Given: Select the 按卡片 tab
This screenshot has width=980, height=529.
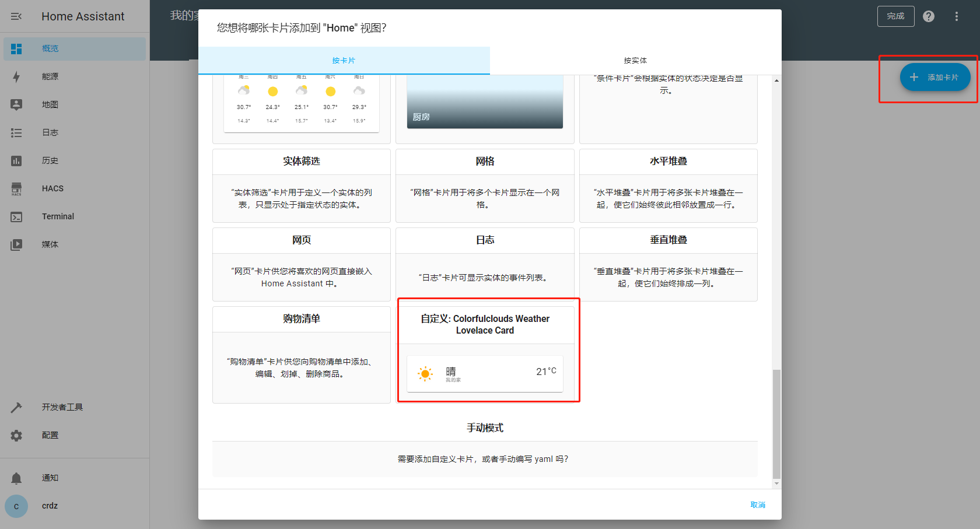Looking at the screenshot, I should point(344,61).
